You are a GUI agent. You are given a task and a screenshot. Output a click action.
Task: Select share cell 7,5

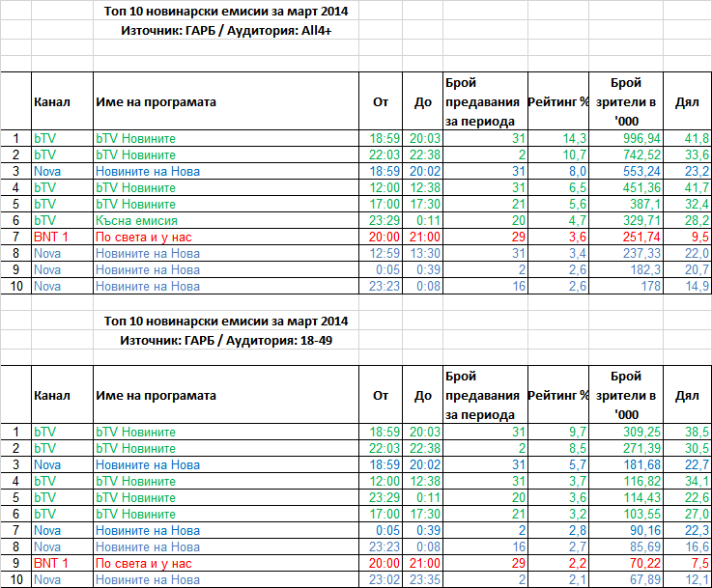tap(700, 563)
